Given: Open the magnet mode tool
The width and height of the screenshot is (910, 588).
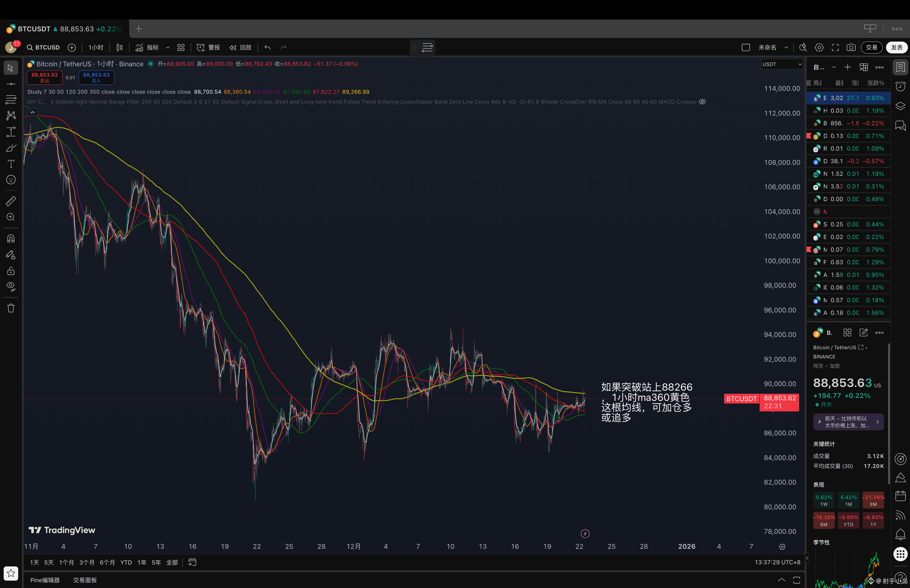Looking at the screenshot, I should 11,239.
